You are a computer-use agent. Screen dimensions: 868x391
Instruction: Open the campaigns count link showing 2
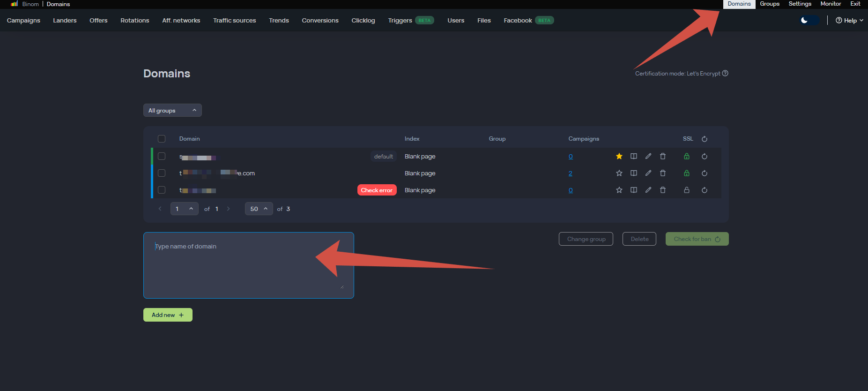tap(571, 173)
